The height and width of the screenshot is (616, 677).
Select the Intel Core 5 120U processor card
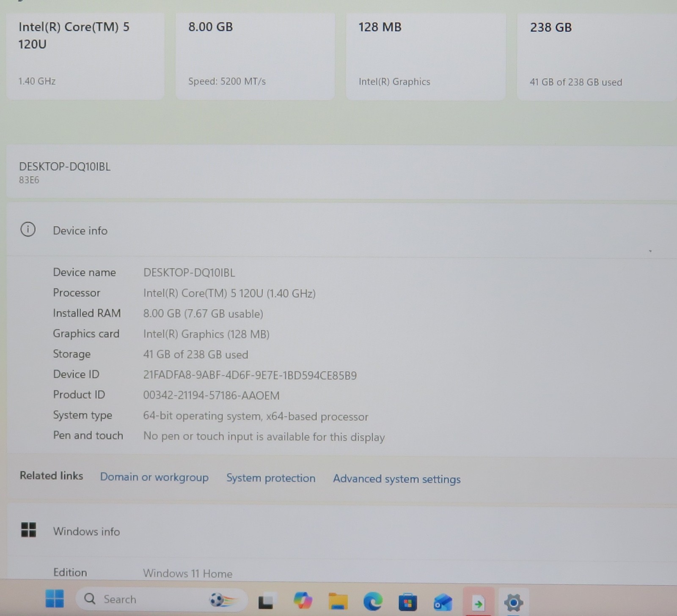click(x=85, y=55)
